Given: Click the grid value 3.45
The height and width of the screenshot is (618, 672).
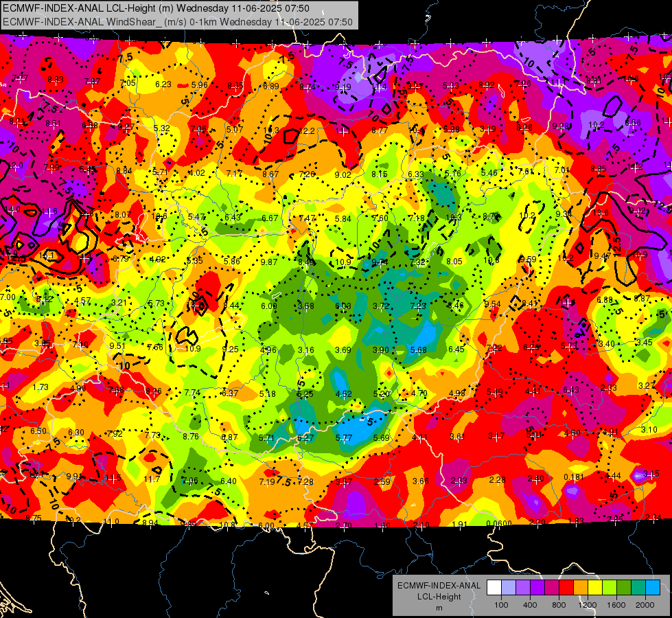Looking at the screenshot, I should (x=644, y=342).
